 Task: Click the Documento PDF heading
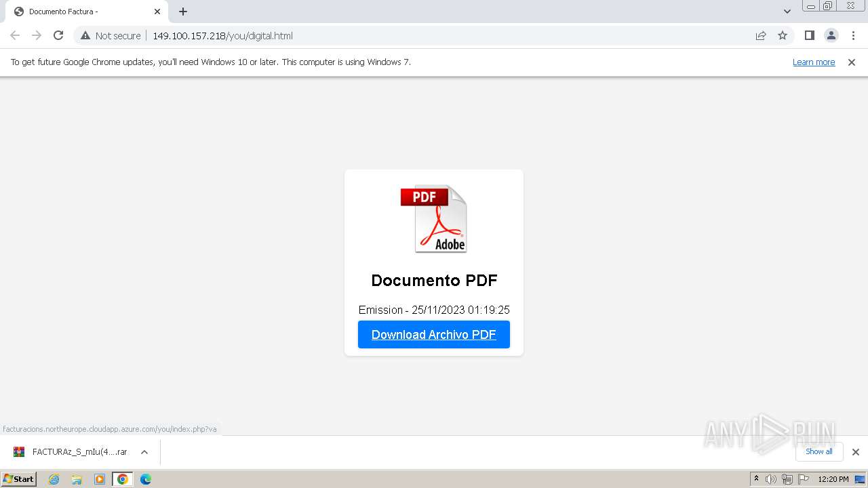tap(434, 280)
